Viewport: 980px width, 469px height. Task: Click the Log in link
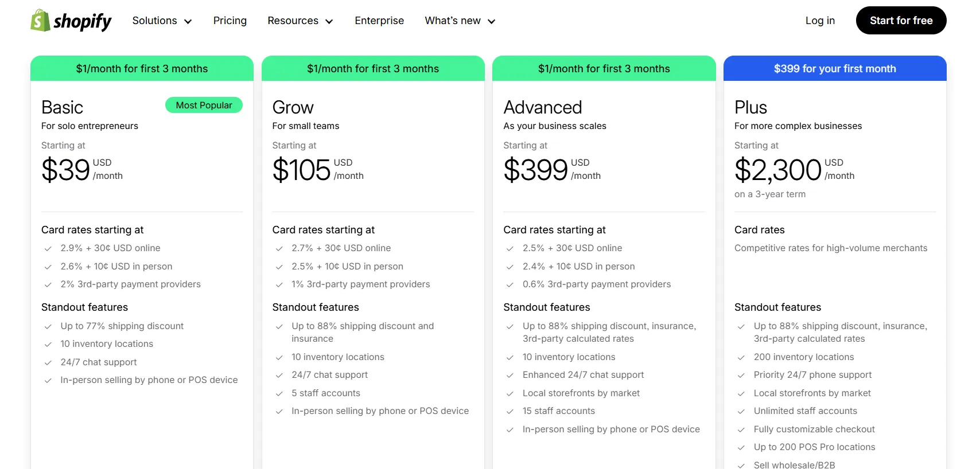pos(819,21)
